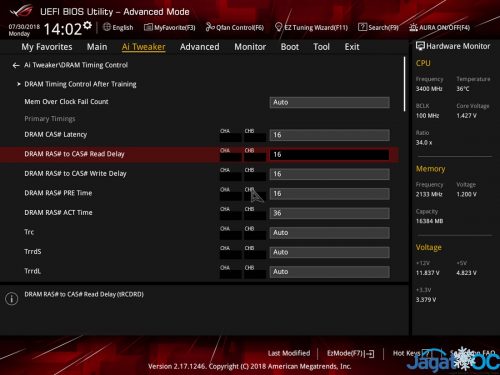Click the +12V reading 11.837 V
The width and height of the screenshot is (500, 375).
click(x=428, y=273)
